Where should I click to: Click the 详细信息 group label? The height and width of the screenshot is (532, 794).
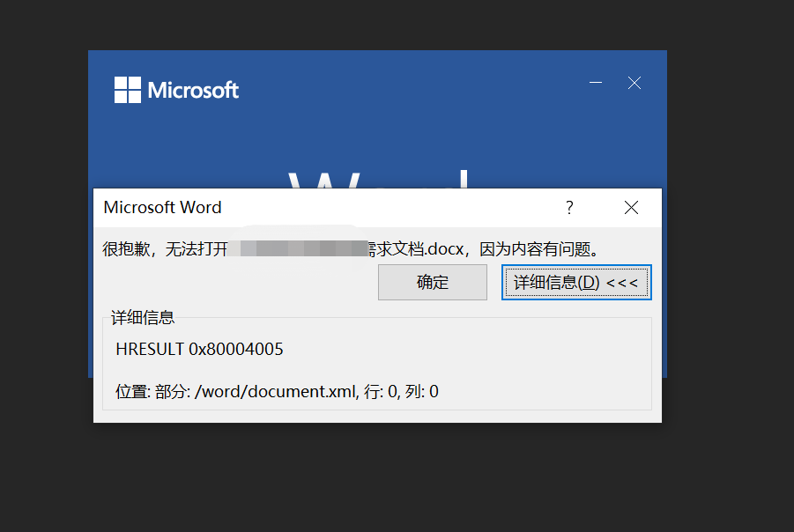point(143,318)
